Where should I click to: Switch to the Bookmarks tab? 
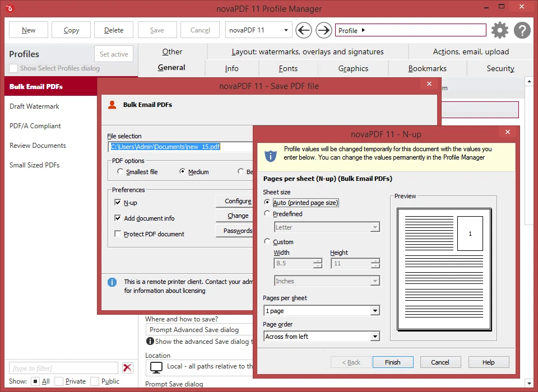point(427,68)
